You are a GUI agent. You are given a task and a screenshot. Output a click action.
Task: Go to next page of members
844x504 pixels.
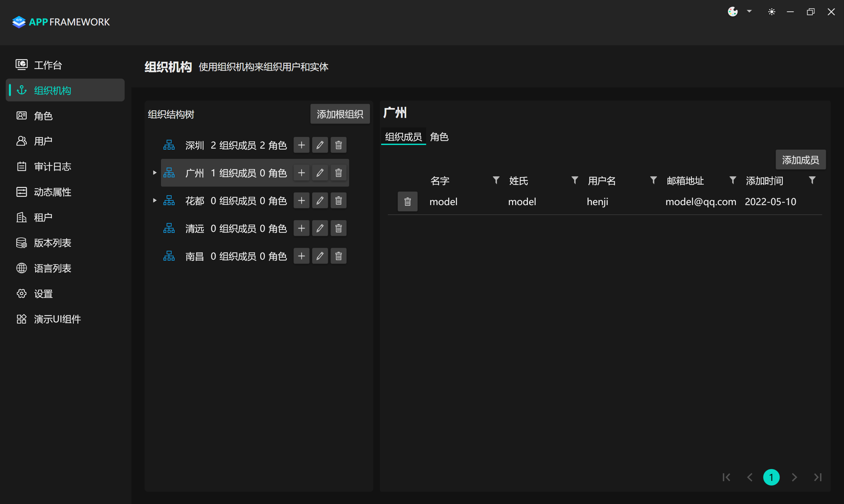pos(794,478)
